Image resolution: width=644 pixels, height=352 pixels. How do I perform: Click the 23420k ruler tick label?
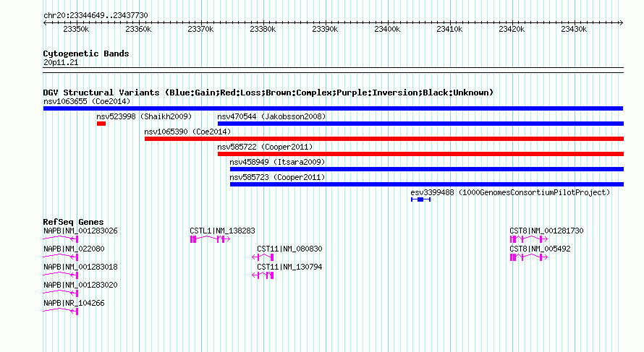click(512, 30)
